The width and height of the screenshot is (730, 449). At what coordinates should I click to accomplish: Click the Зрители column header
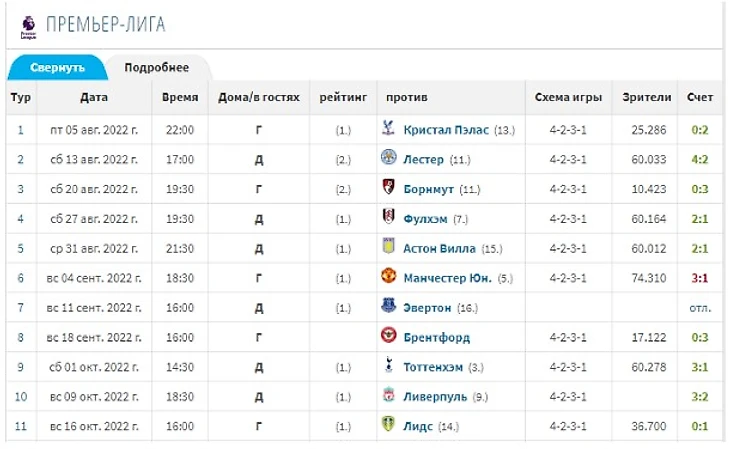[x=646, y=98]
